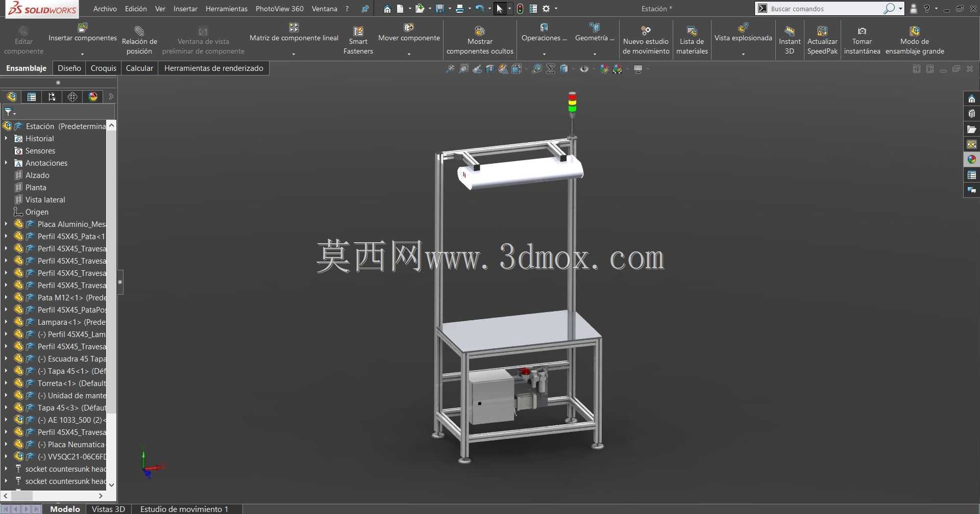Viewport: 980px width, 514px height.
Task: Switch to the Croquis tab
Action: tap(104, 68)
